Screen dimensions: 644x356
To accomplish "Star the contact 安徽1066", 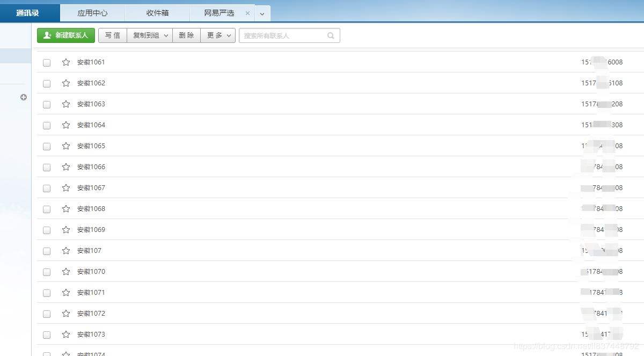I will click(x=66, y=167).
